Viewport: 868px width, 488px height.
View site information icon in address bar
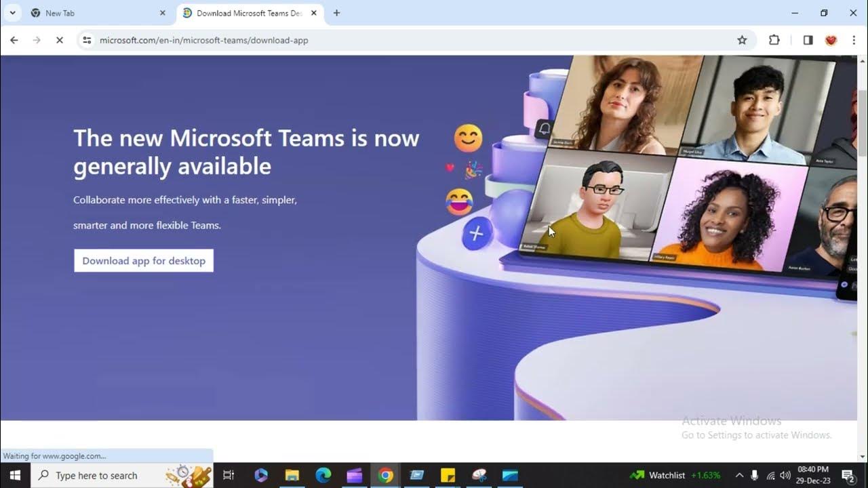87,40
